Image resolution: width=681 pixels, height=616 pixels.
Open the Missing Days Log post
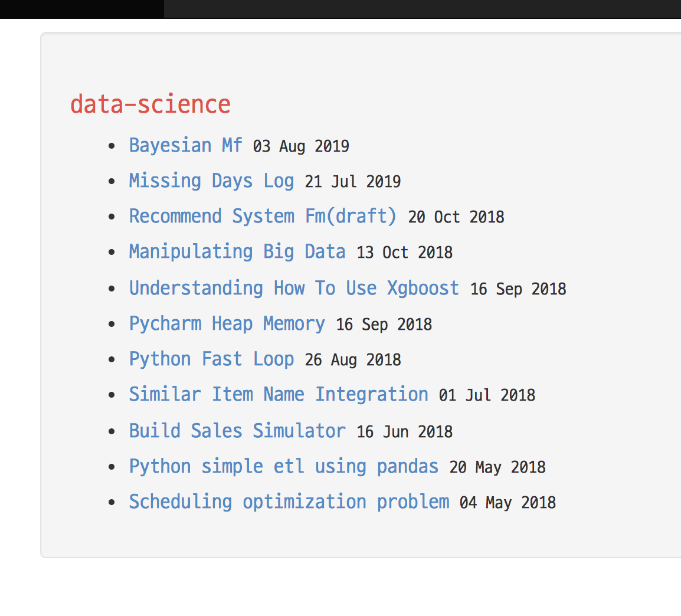coord(211,181)
